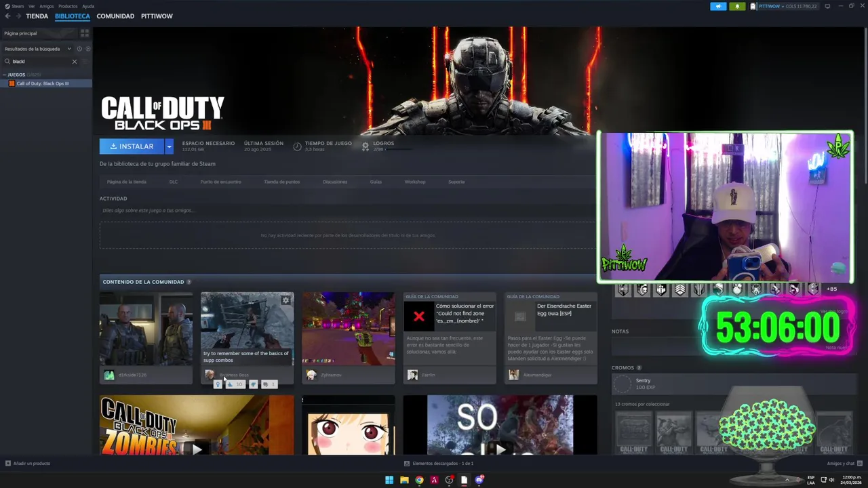Click the +85 more achievements indicator
868x488 pixels.
pyautogui.click(x=831, y=289)
